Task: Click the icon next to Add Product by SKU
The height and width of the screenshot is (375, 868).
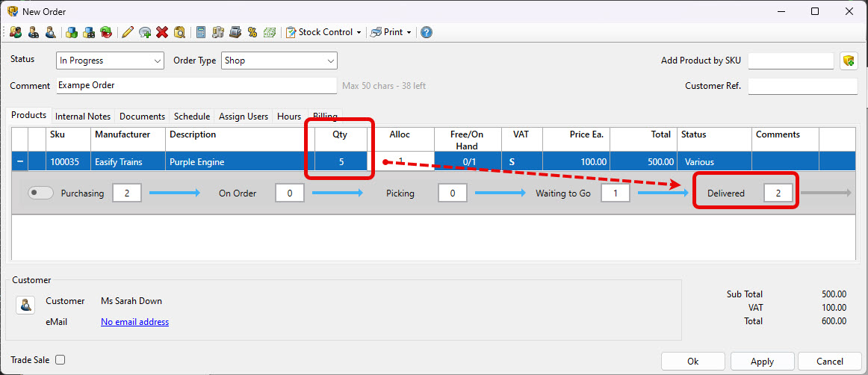Action: pos(848,61)
